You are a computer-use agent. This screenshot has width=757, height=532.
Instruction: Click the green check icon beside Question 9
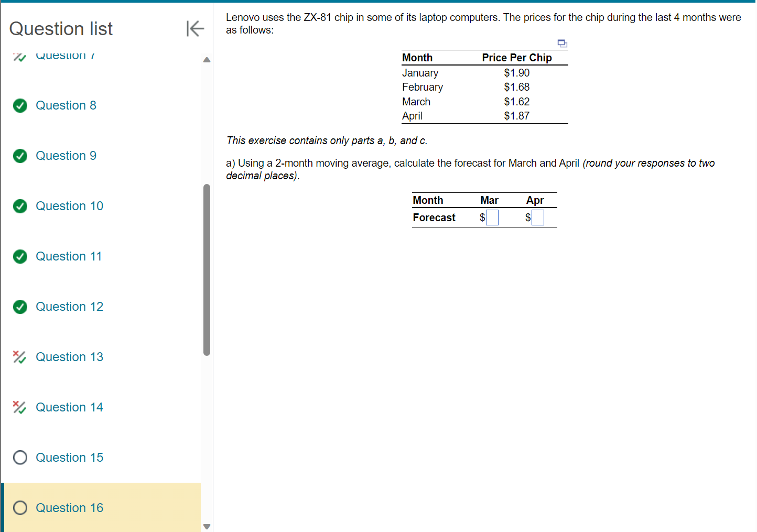19,156
